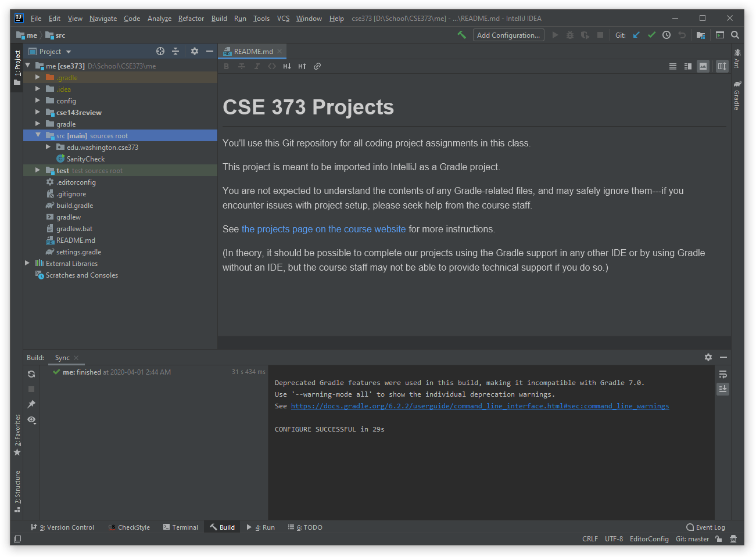Open the Version Control tool window
This screenshot has width=756, height=557.
point(63,527)
